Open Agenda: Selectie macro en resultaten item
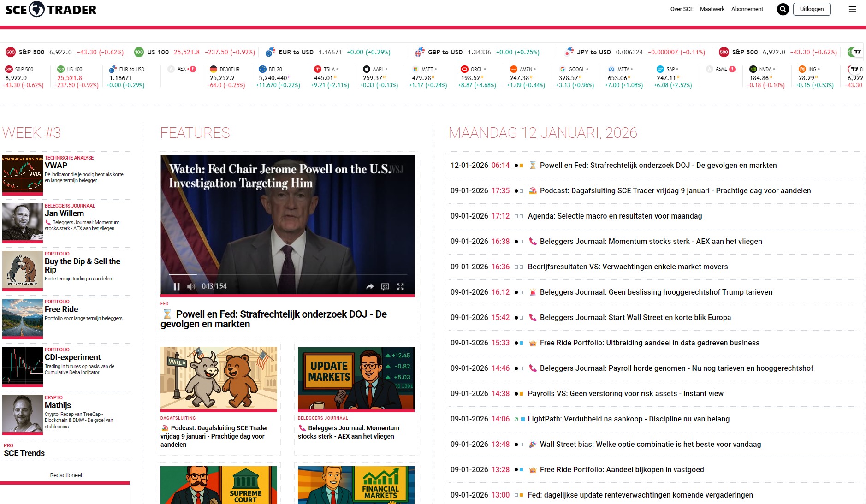Screen dimensions: 866x504 [615, 216]
